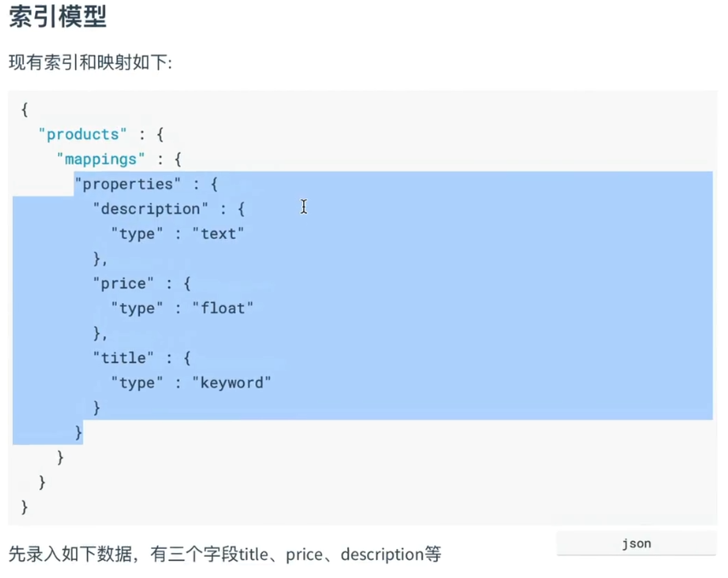The width and height of the screenshot is (728, 578).
Task: Click the "float" type value
Action: point(223,308)
